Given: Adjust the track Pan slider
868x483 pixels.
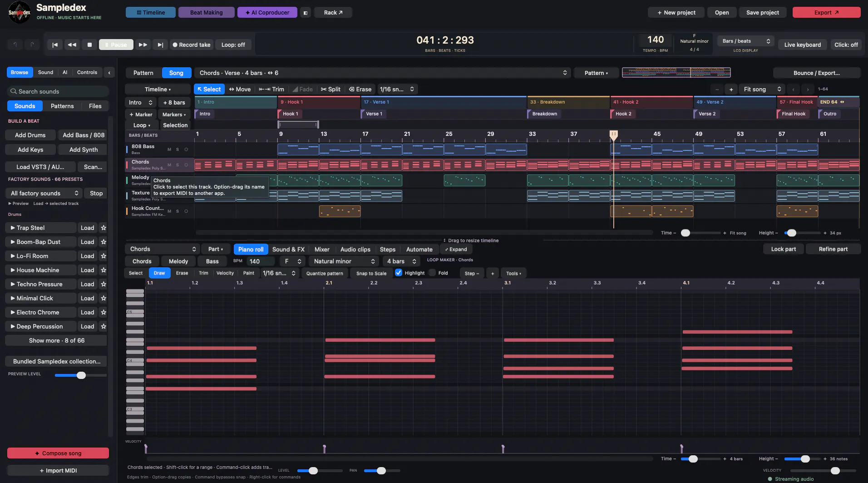Looking at the screenshot, I should pos(382,471).
